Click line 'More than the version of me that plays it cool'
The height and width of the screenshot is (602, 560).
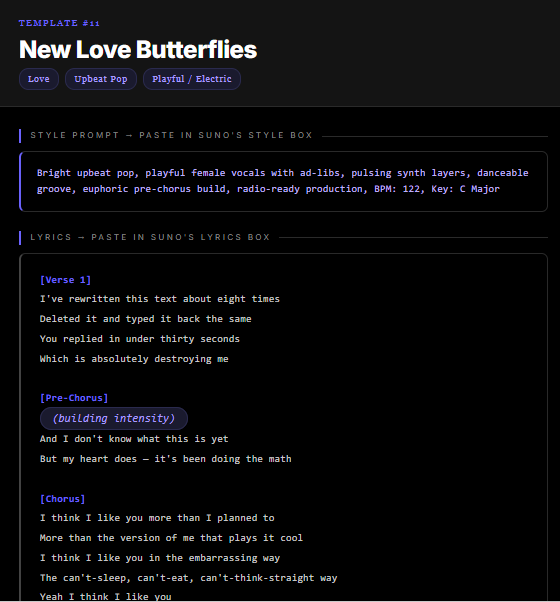[171, 538]
